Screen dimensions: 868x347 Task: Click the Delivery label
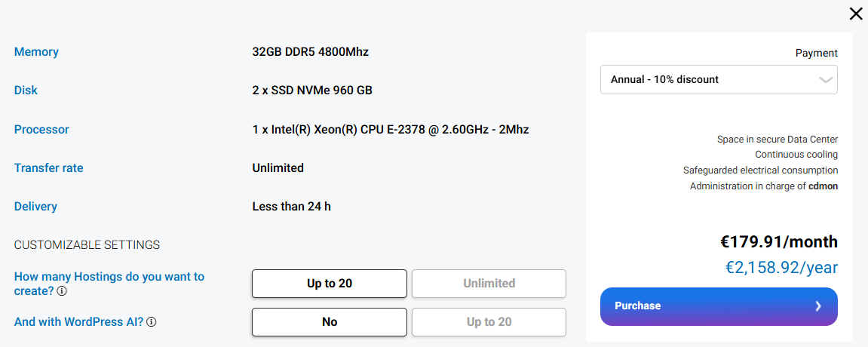(35, 207)
